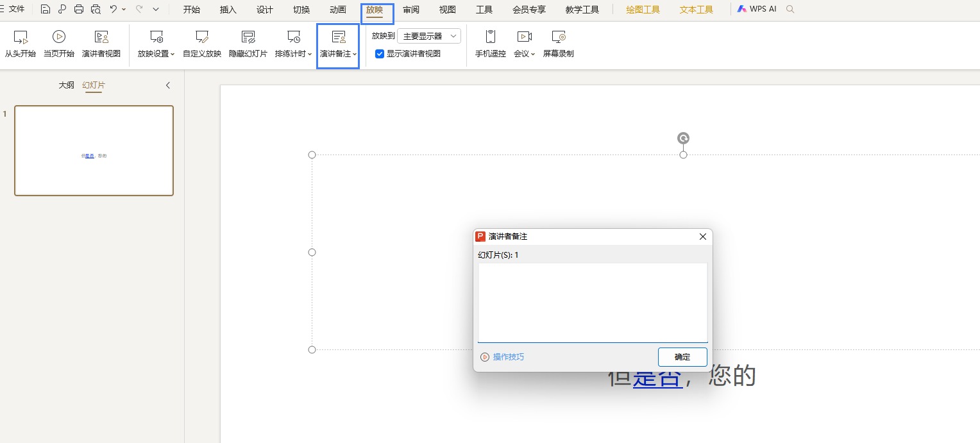The height and width of the screenshot is (443, 980).
Task: Select slide 1 thumbnail
Action: tap(94, 151)
